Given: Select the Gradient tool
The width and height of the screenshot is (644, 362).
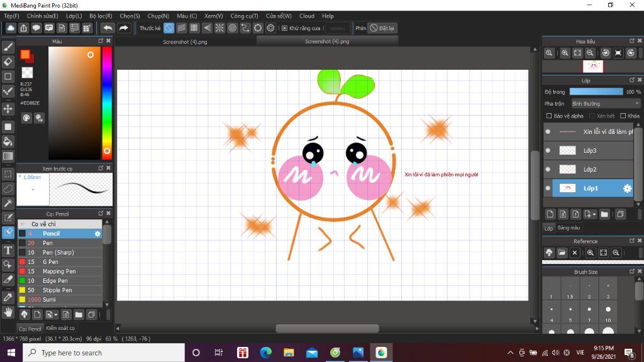Looking at the screenshot, I should (8, 156).
